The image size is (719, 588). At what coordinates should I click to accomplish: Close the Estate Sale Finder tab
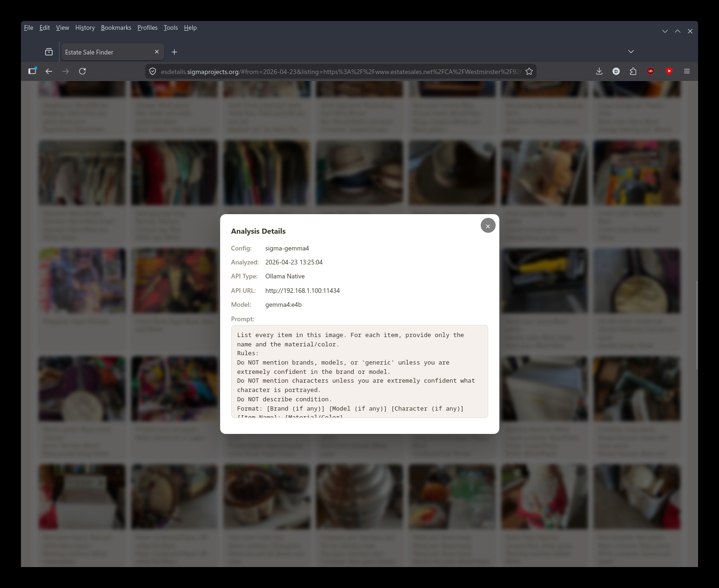pos(157,52)
